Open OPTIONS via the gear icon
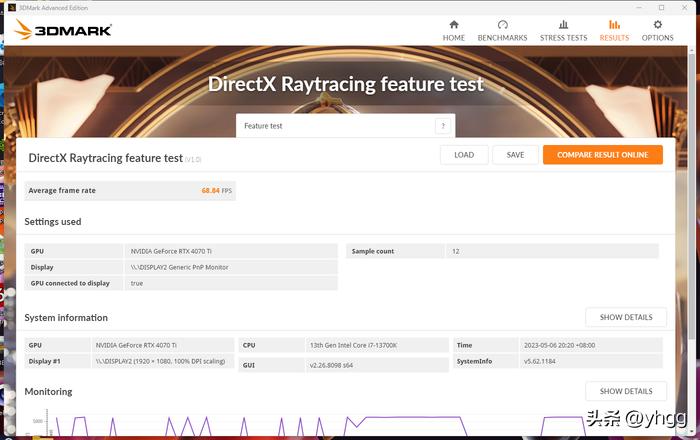Screen dimensions: 700x440 pyautogui.click(x=657, y=25)
